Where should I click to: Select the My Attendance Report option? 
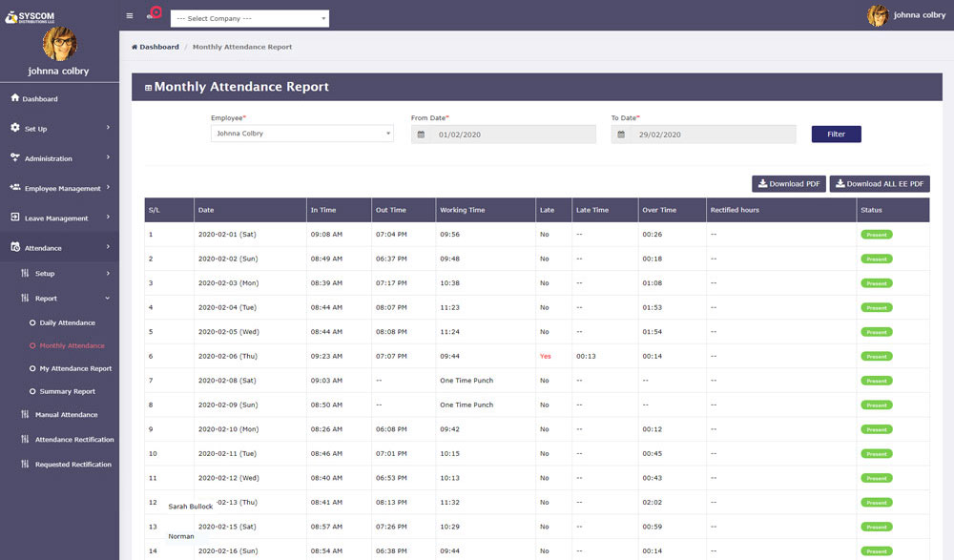tap(75, 368)
